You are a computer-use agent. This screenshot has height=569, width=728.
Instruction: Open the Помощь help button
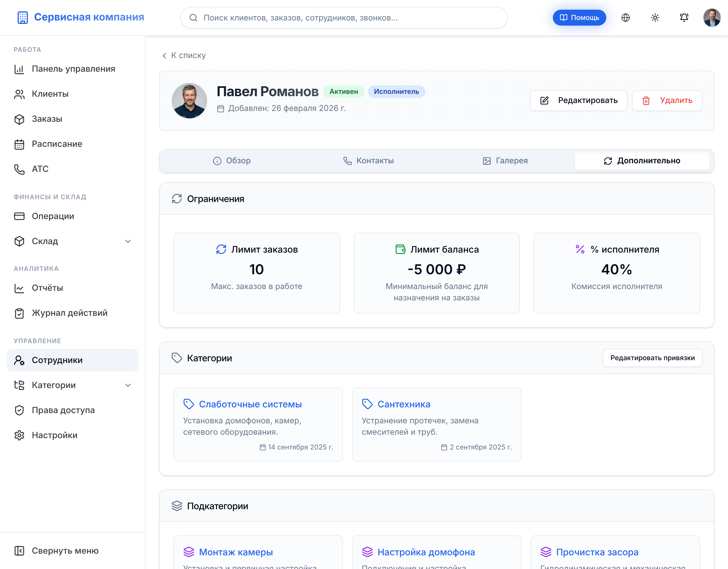tap(579, 18)
